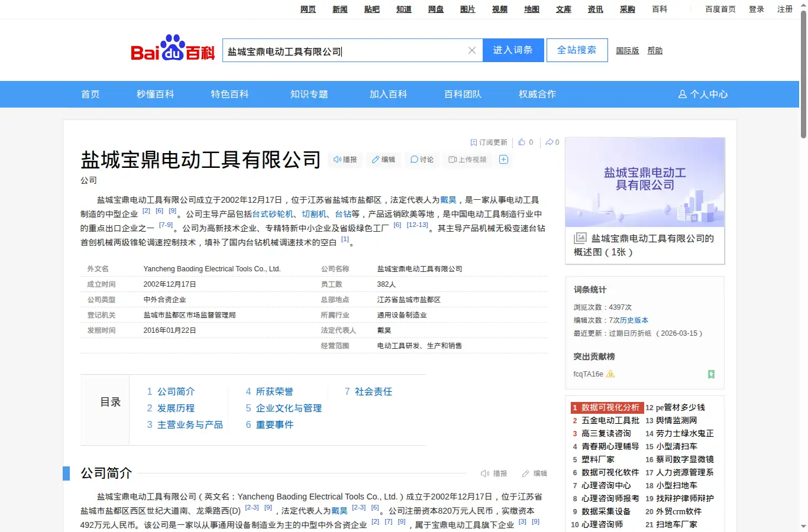This screenshot has height=532, width=808.
Task: Open the 台式砂轮机 link
Action: pyautogui.click(x=273, y=214)
